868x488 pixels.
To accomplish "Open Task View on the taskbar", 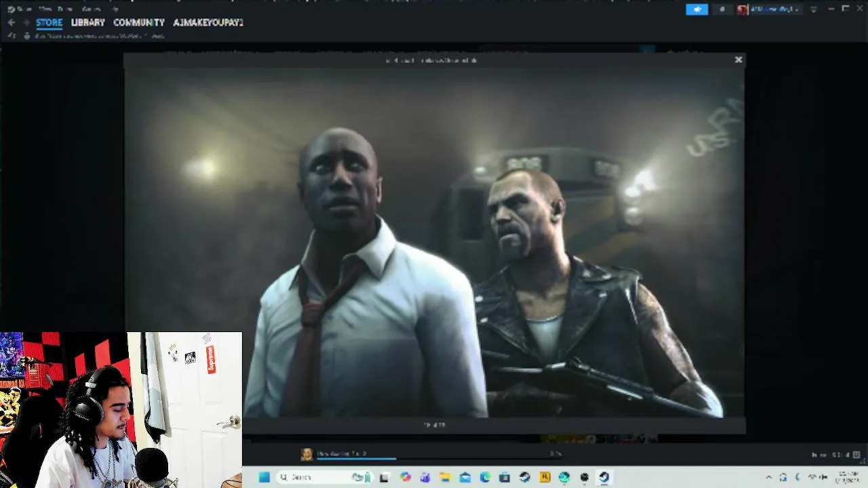I will [384, 477].
